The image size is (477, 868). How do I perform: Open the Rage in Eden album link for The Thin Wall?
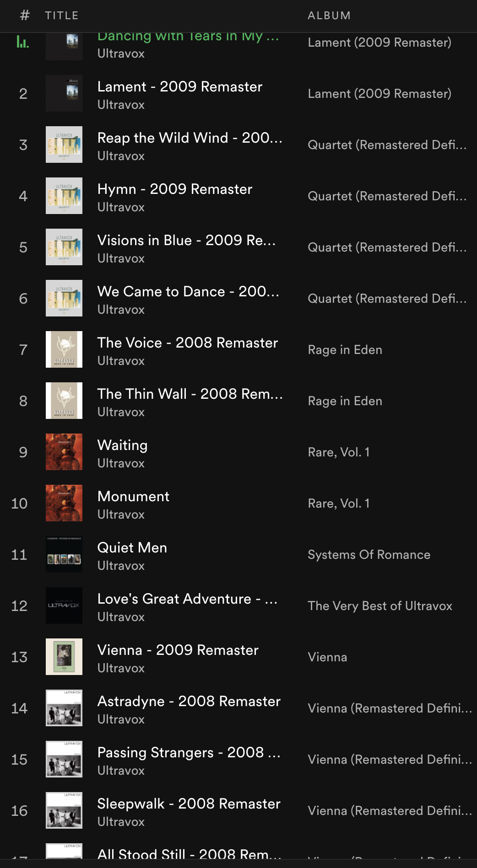pyautogui.click(x=345, y=401)
